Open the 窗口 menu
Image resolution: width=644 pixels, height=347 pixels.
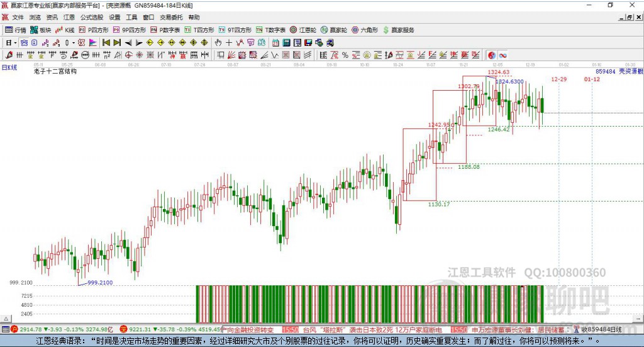pos(148,17)
